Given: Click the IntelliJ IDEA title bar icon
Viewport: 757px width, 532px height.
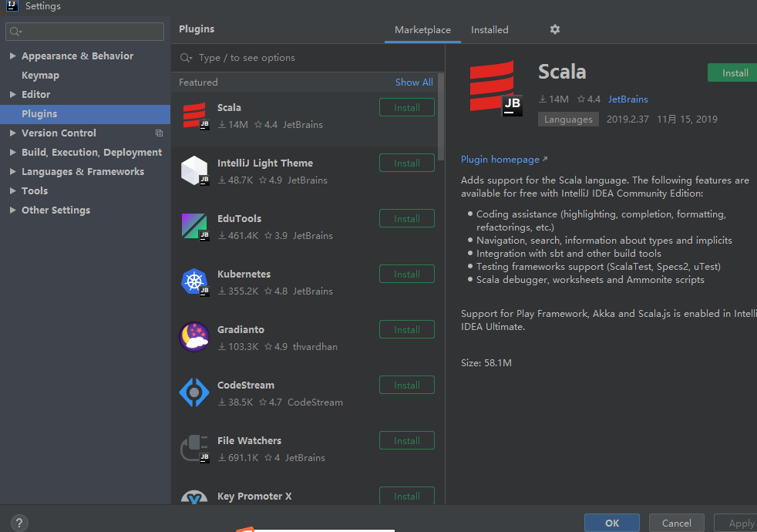Looking at the screenshot, I should click(12, 5).
